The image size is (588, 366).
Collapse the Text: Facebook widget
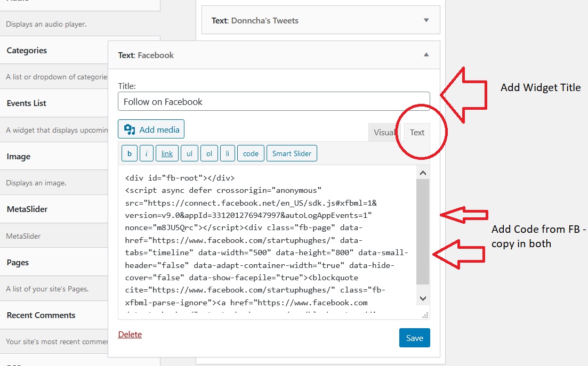pos(426,55)
